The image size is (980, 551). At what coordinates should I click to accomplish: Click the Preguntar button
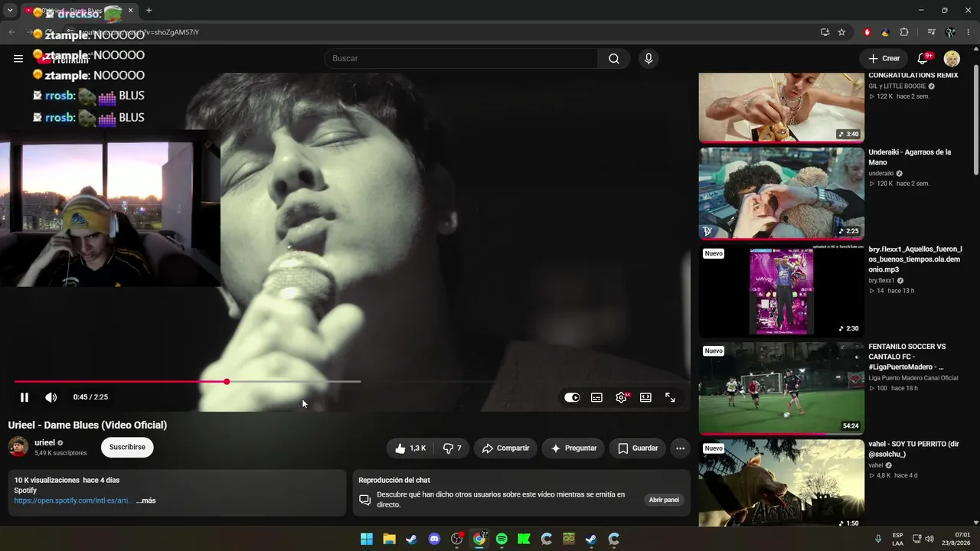pyautogui.click(x=573, y=448)
